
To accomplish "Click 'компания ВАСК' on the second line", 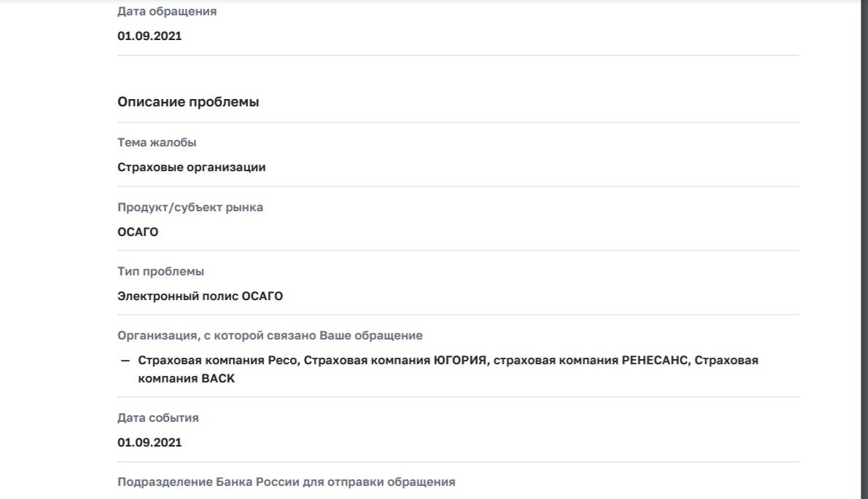I will click(x=187, y=378).
